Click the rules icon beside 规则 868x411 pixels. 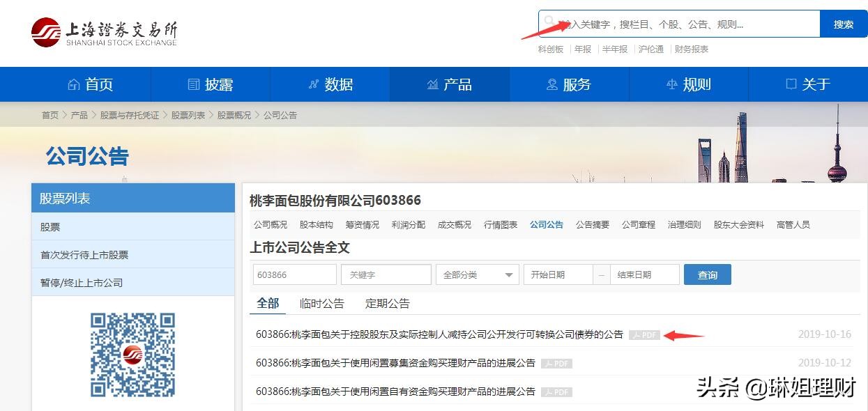(673, 84)
